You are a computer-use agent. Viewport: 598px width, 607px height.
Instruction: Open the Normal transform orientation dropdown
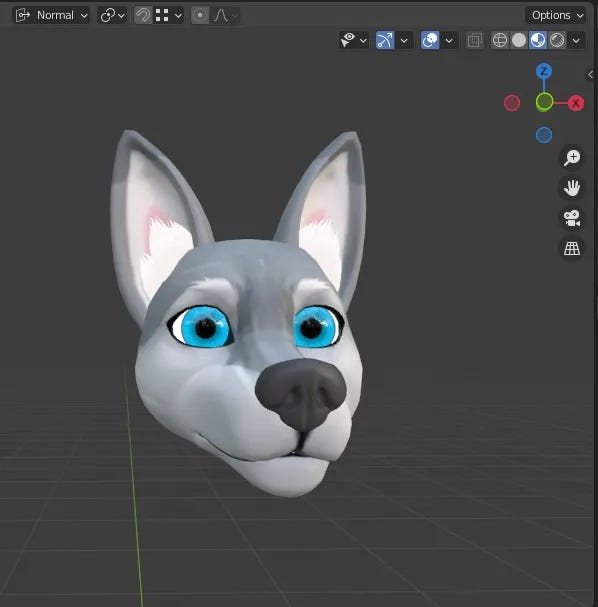pos(51,15)
